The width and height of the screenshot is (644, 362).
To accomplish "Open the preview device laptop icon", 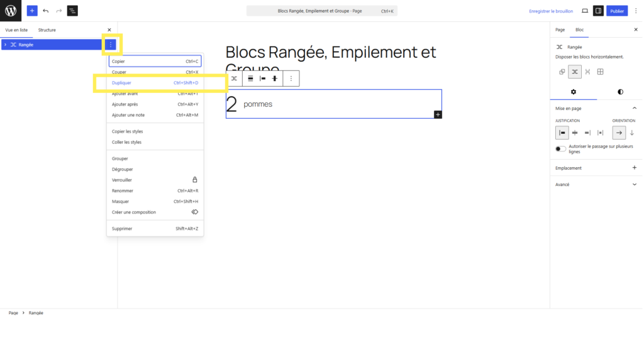I will 585,11.
